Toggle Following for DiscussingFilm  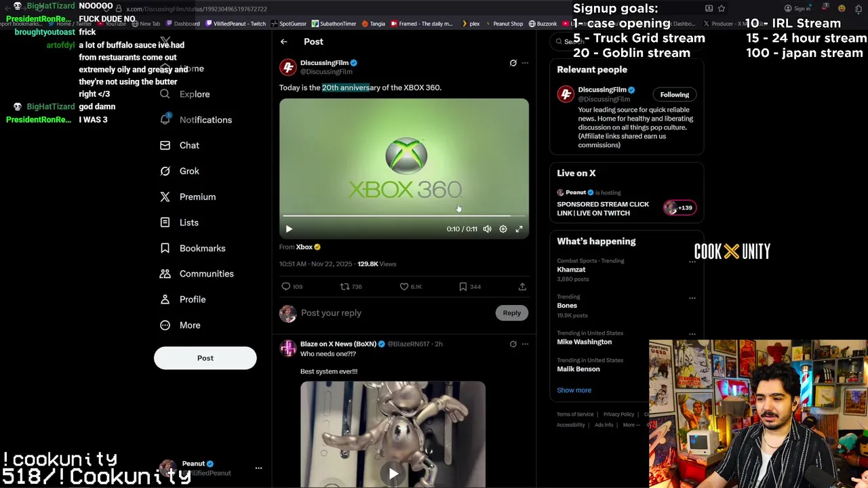[x=675, y=95]
